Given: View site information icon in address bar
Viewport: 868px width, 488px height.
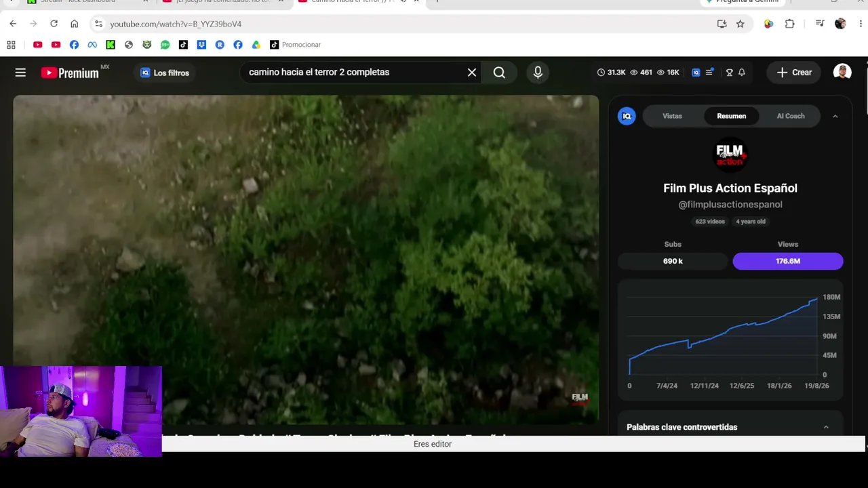Looking at the screenshot, I should click(x=98, y=24).
